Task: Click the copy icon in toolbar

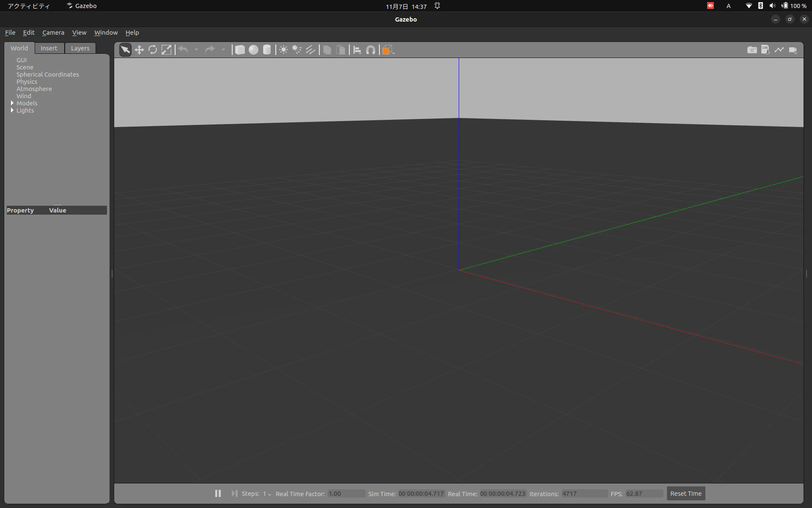Action: click(x=327, y=50)
